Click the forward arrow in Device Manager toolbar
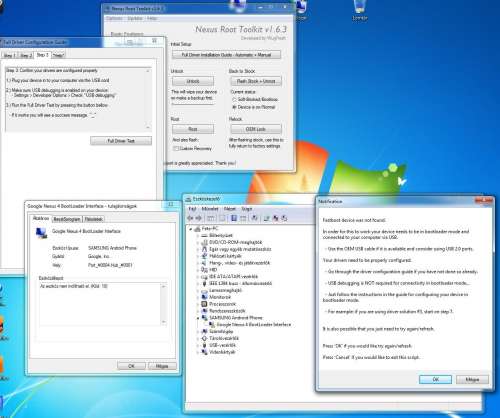This screenshot has width=500, height=418. point(198,218)
